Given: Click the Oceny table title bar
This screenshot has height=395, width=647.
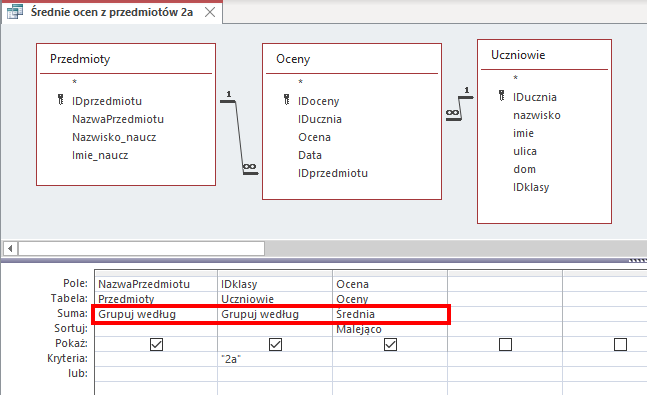Looking at the screenshot, I should (x=352, y=59).
